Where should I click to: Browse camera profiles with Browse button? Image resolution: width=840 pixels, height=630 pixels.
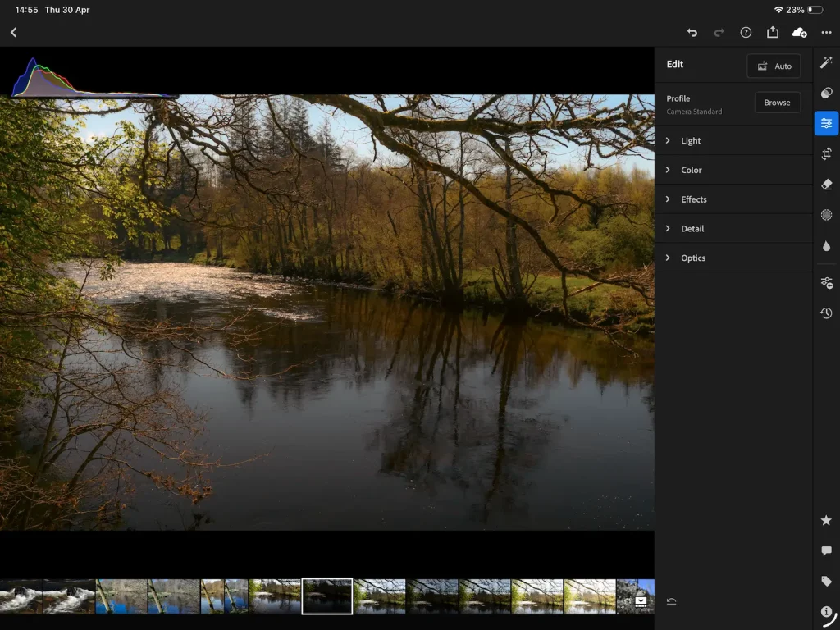[x=777, y=102]
